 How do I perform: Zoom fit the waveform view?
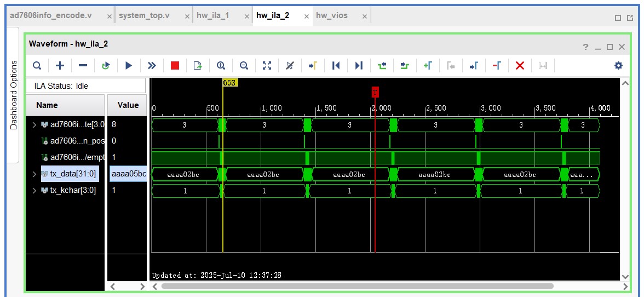pyautogui.click(x=267, y=65)
